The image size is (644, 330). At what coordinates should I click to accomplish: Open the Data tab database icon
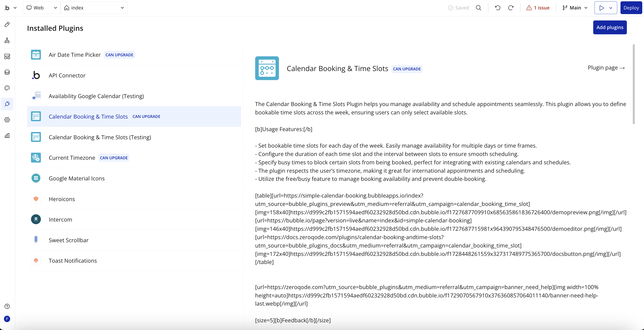7,72
